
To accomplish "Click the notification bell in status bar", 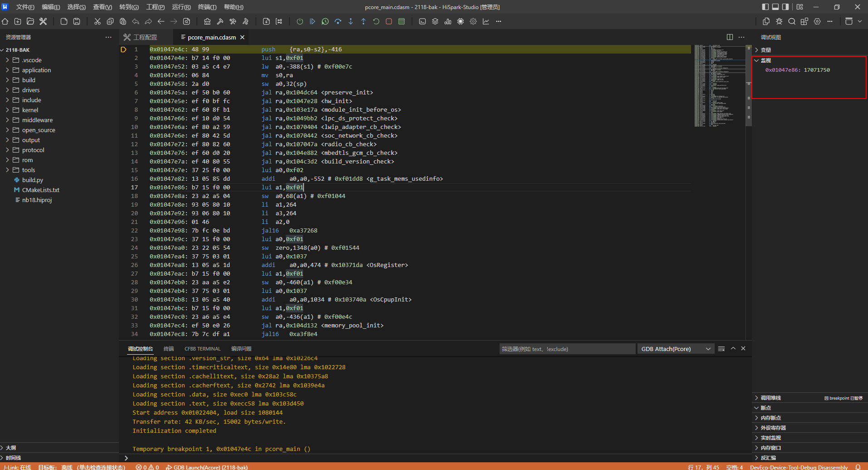I will coord(858,467).
